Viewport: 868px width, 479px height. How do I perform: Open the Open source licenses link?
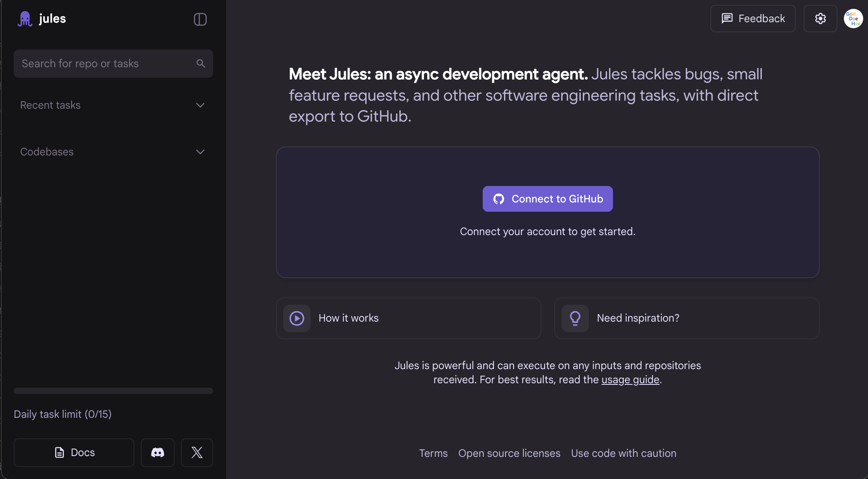coord(509,453)
